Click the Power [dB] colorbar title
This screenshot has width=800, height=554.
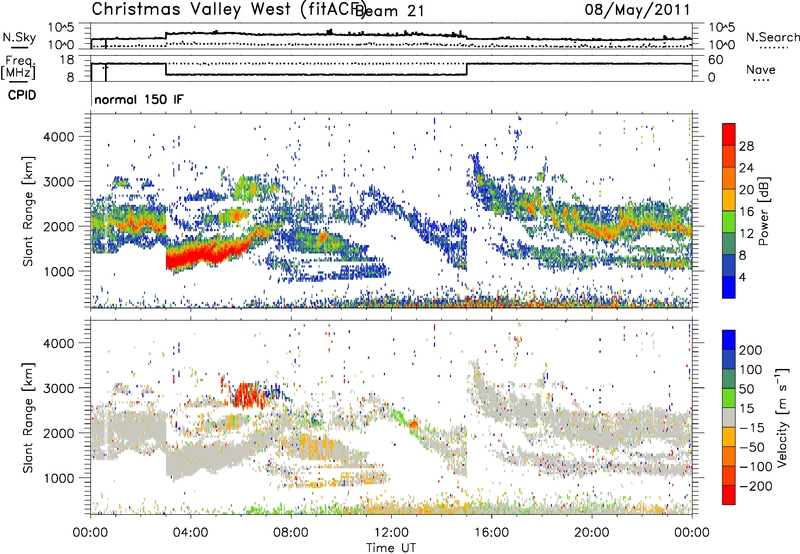pyautogui.click(x=764, y=211)
